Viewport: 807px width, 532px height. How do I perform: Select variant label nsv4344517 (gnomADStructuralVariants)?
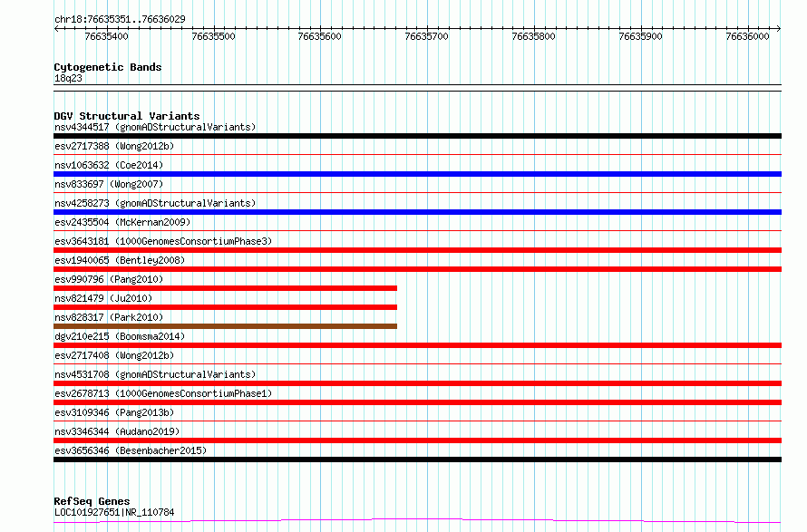click(155, 127)
